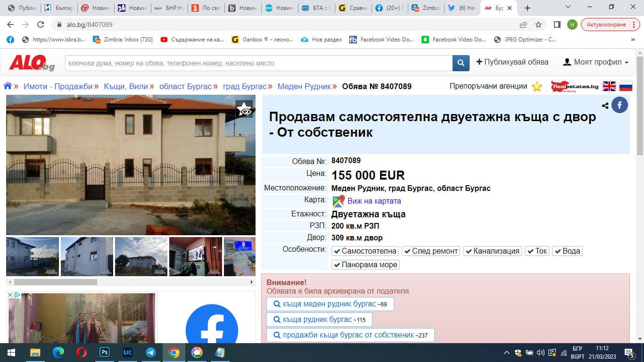Click the home icon in breadcrumbs
The width and height of the screenshot is (644, 362).
[x=8, y=86]
